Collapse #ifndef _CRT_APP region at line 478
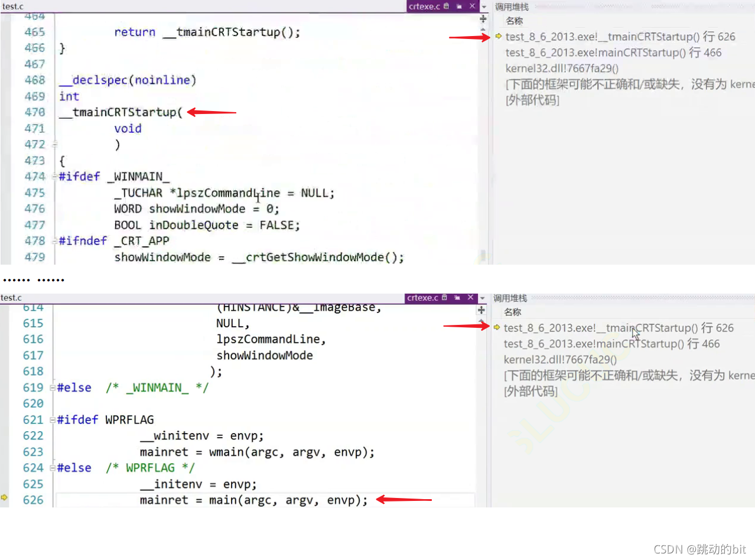 [x=54, y=241]
